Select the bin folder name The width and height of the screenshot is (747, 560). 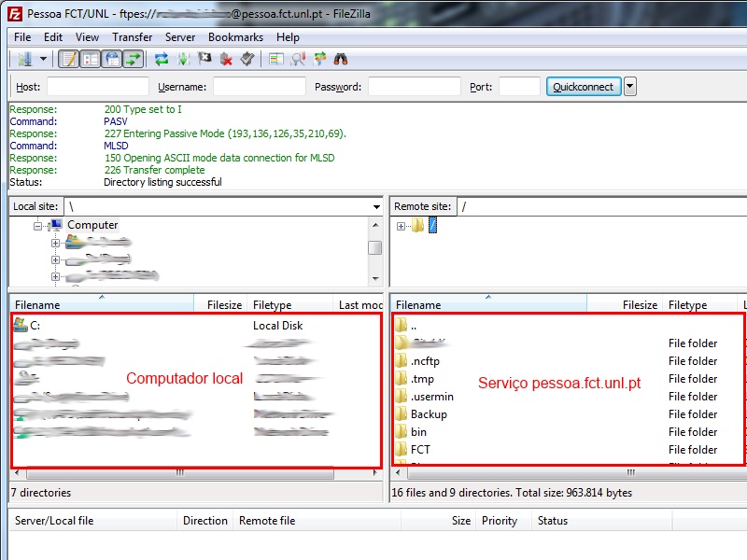pos(418,432)
